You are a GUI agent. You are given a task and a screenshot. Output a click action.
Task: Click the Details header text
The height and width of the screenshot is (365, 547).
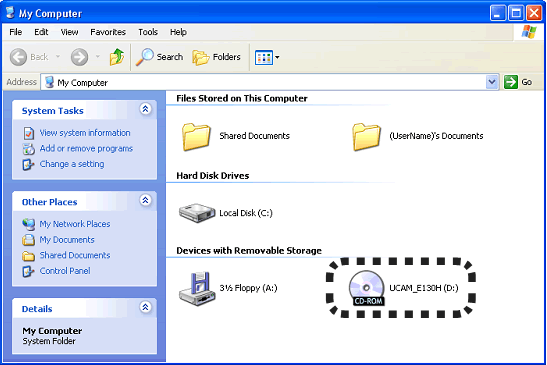37,309
